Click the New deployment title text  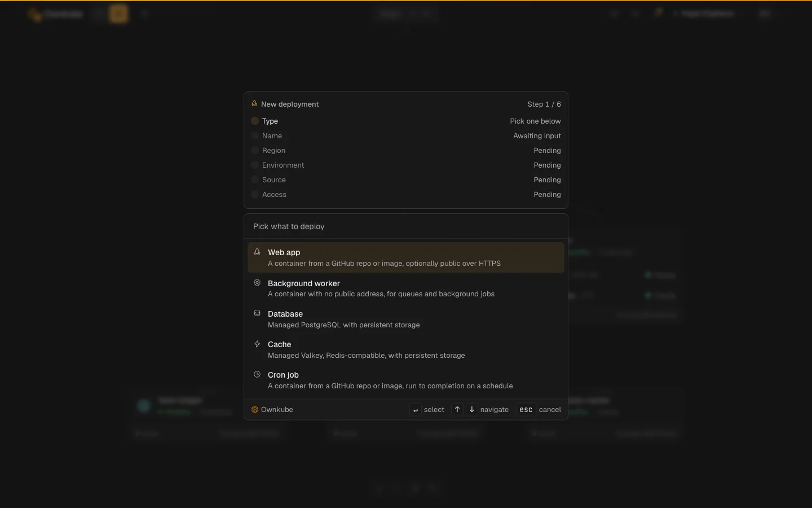[290, 104]
